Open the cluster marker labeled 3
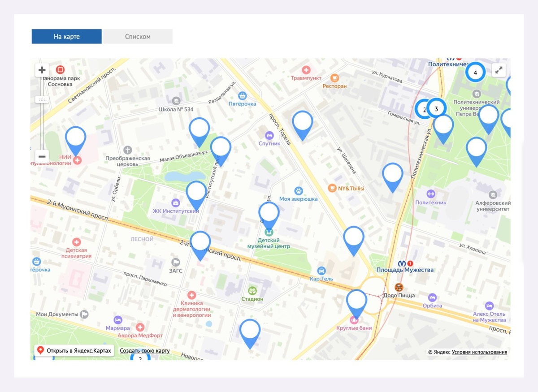Image resolution: width=538 pixels, height=392 pixels. tap(436, 108)
